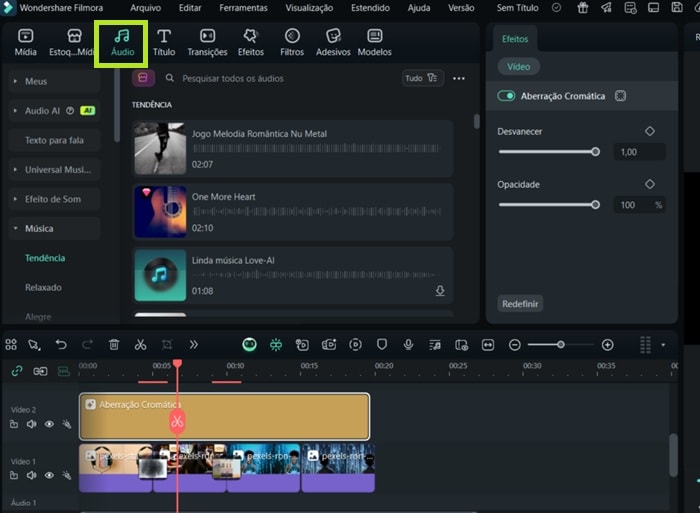Toggle the timeline link chain icon
The height and width of the screenshot is (513, 700).
(17, 371)
